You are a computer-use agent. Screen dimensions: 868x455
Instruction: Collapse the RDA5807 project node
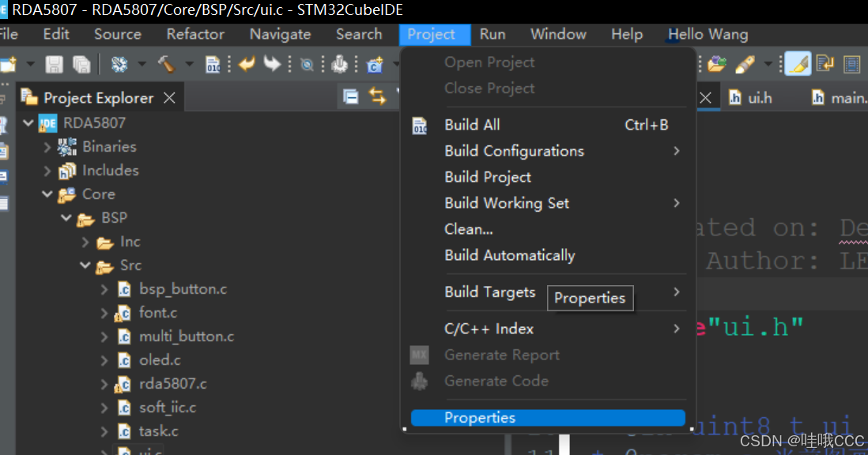click(28, 122)
